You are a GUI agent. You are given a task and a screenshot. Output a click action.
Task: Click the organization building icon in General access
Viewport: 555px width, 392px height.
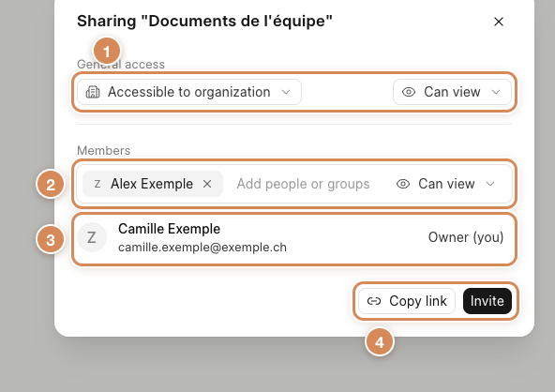(93, 92)
